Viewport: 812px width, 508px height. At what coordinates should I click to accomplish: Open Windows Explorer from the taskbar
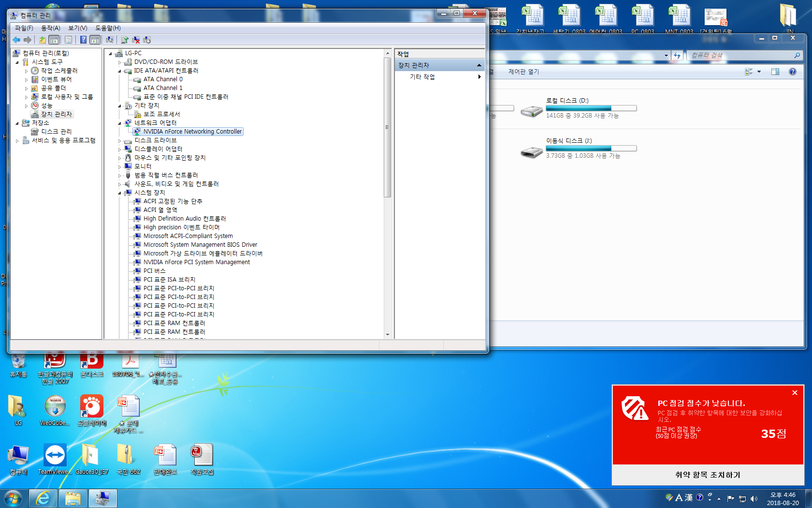coord(72,498)
